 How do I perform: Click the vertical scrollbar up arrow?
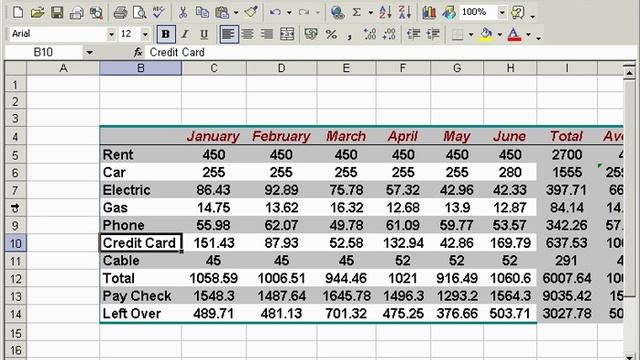pos(629,73)
